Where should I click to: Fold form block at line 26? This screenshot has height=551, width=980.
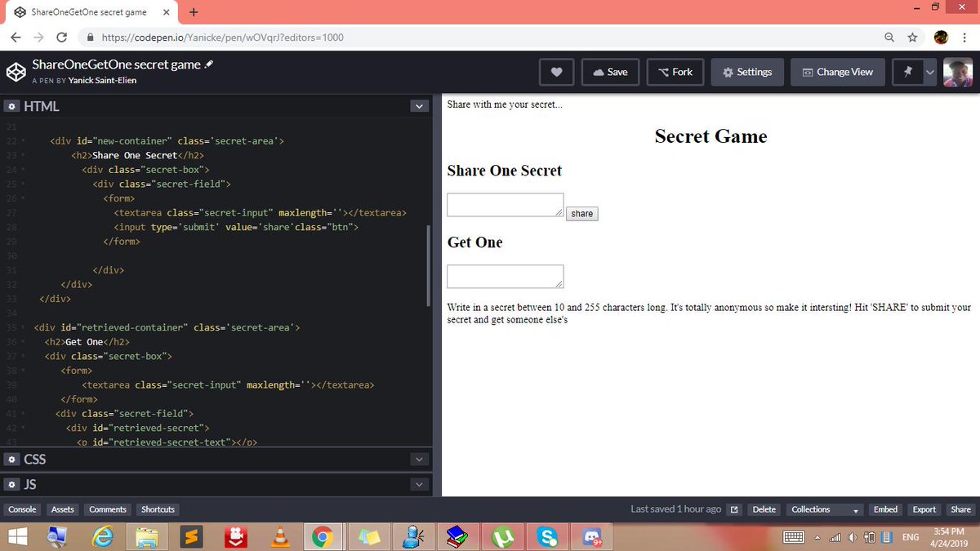(x=23, y=198)
